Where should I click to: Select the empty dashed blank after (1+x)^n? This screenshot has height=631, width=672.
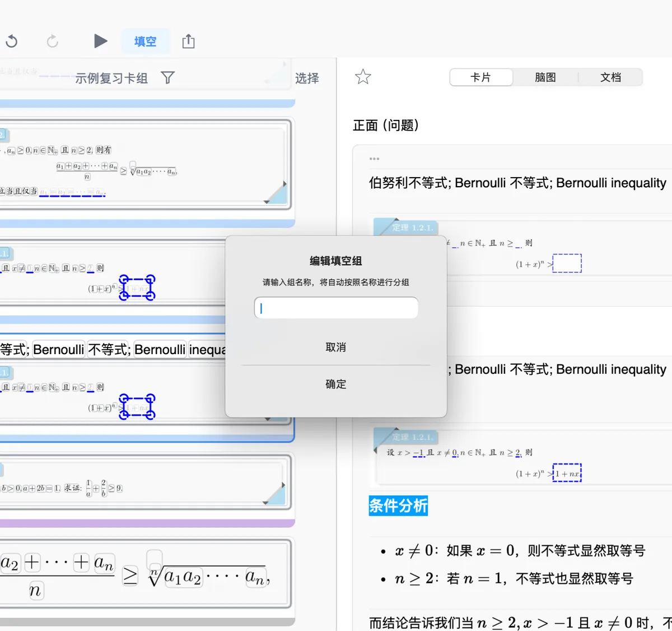point(567,263)
